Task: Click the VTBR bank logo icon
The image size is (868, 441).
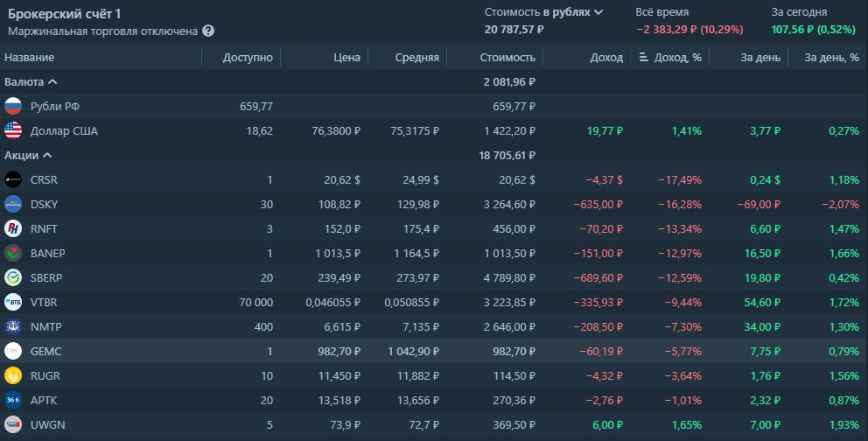Action: click(x=13, y=302)
